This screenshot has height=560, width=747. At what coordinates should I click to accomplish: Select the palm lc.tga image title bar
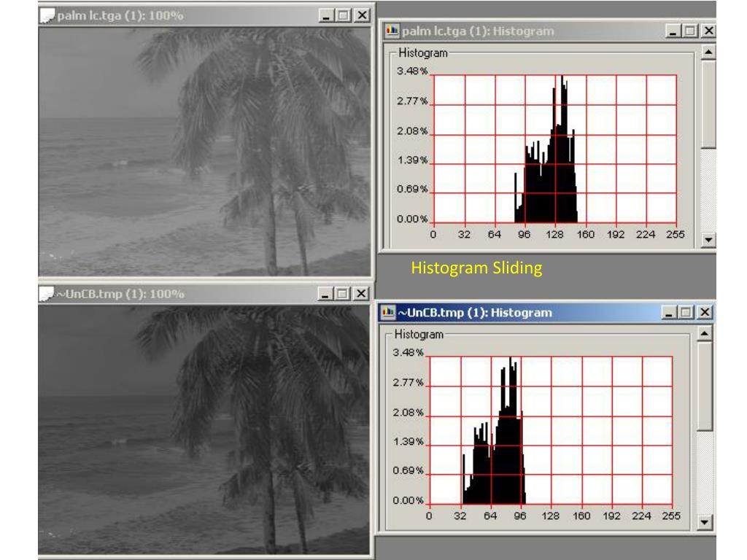click(x=205, y=16)
